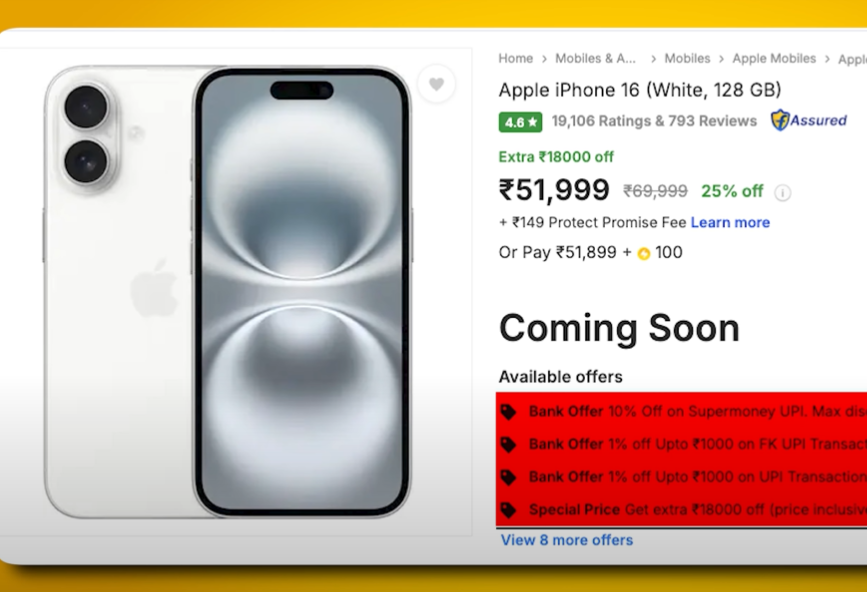This screenshot has width=867, height=592.
Task: Go to Mobiles & A... breadcrumb
Action: (596, 59)
